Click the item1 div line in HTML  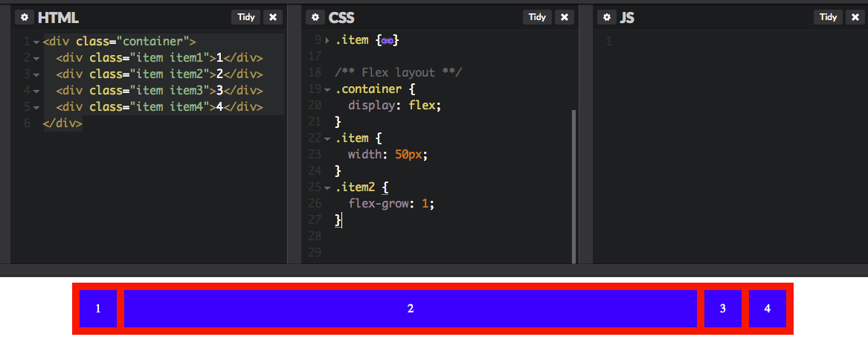tap(159, 57)
